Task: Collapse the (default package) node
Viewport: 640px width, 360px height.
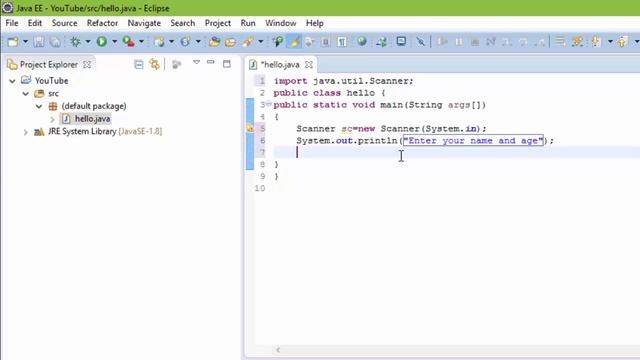Action: coord(39,106)
